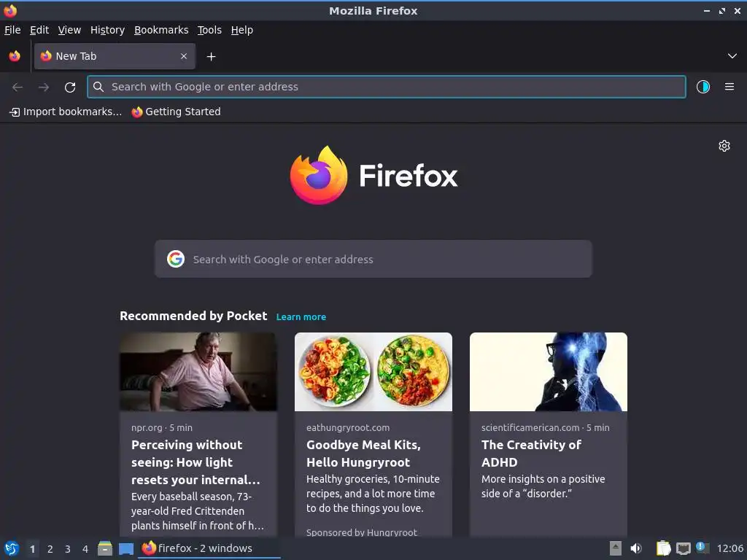Image resolution: width=747 pixels, height=560 pixels.
Task: Open the clipboard tray icon
Action: (663, 548)
